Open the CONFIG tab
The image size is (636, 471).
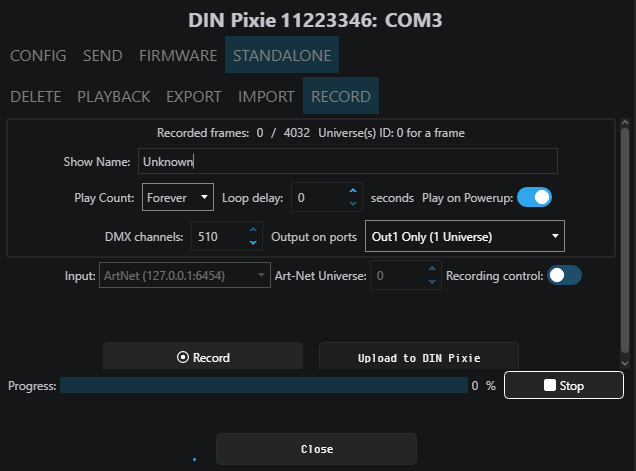38,55
